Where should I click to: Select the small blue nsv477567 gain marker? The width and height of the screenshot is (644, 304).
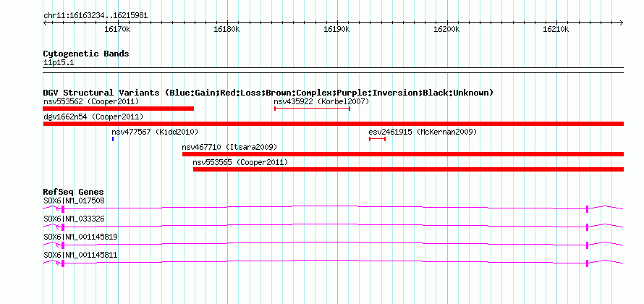pyautogui.click(x=113, y=139)
